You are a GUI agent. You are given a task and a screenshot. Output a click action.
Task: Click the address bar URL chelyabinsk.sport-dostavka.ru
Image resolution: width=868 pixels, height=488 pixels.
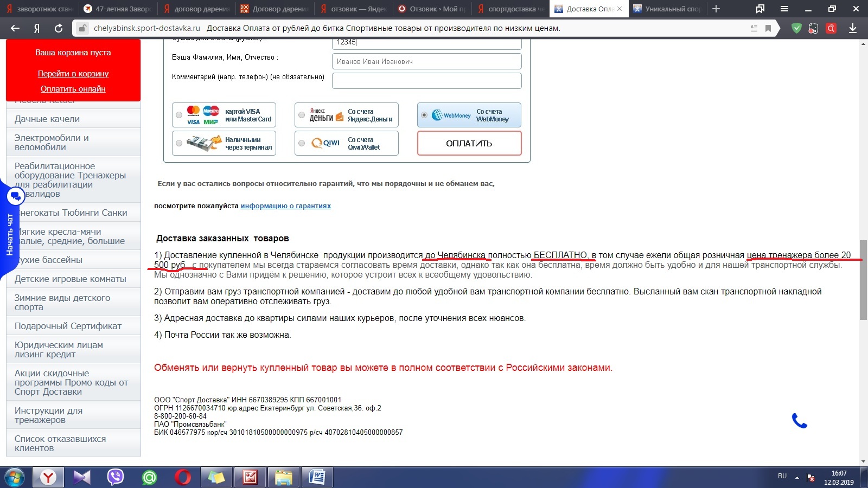(146, 28)
